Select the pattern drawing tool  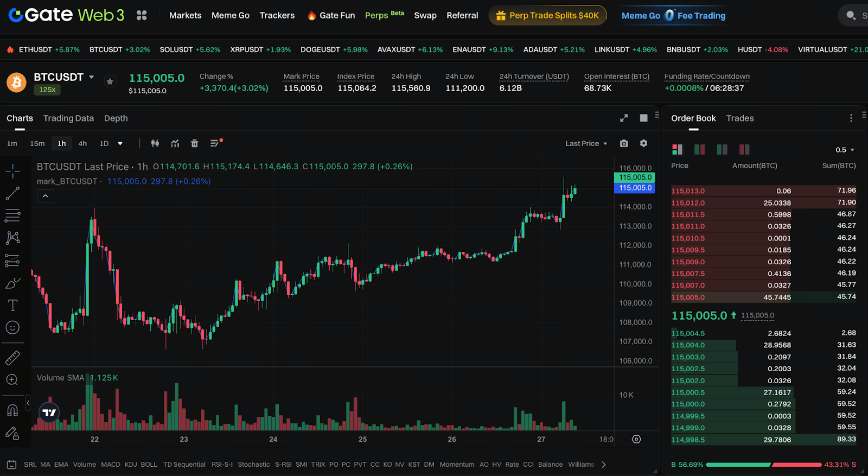[12, 238]
